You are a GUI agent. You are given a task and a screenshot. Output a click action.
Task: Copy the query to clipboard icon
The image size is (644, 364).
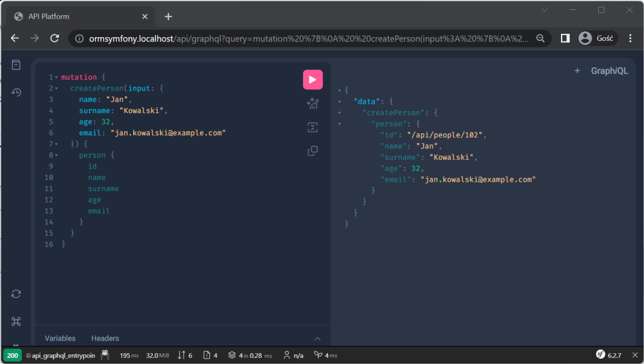[313, 151]
